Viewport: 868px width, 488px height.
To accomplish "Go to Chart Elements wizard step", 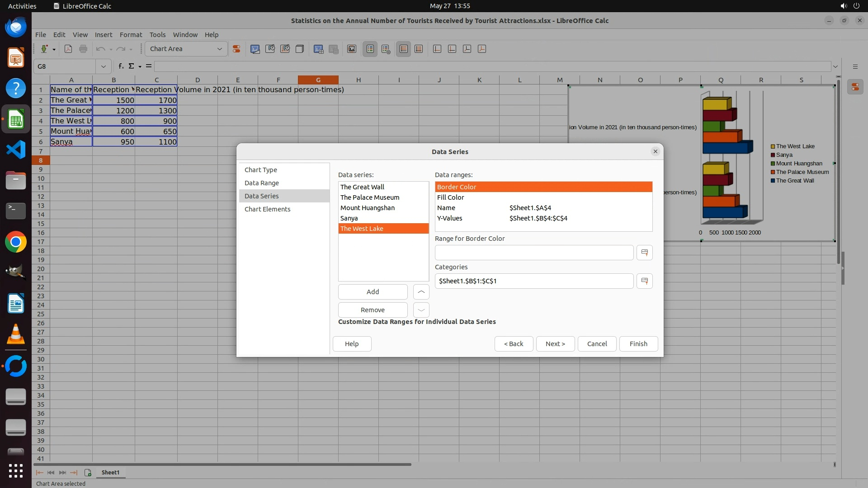I will (267, 209).
